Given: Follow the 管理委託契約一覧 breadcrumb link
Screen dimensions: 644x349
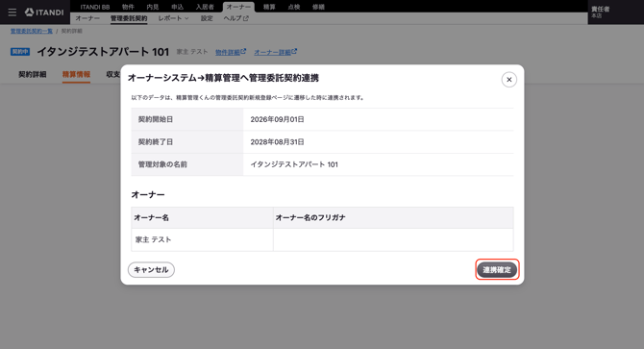Looking at the screenshot, I should tap(32, 31).
